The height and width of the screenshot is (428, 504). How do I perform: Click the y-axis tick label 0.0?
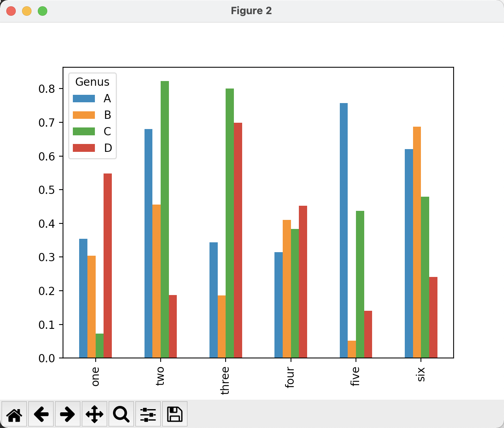pos(47,358)
